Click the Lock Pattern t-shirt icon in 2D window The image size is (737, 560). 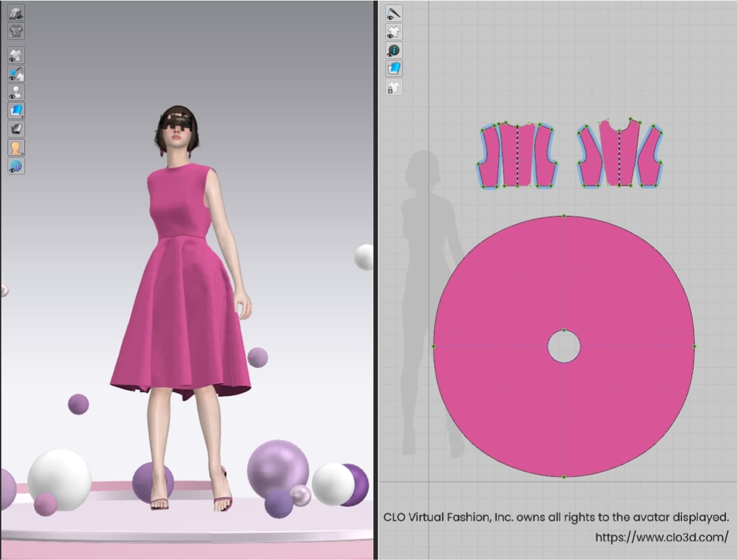click(x=394, y=87)
